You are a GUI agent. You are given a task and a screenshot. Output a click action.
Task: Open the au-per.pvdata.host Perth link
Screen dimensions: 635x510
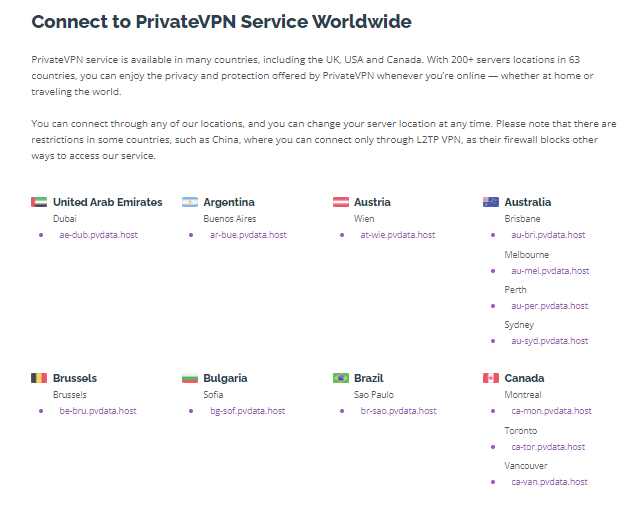tap(550, 306)
